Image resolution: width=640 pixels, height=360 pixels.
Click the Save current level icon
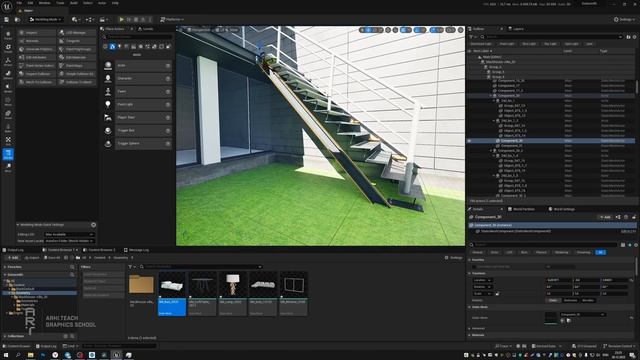point(7,19)
